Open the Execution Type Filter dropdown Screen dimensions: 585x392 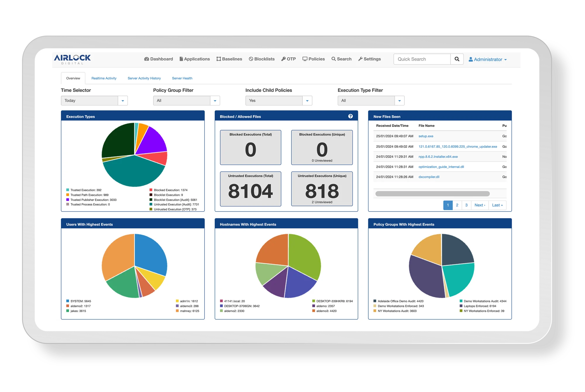pos(400,100)
